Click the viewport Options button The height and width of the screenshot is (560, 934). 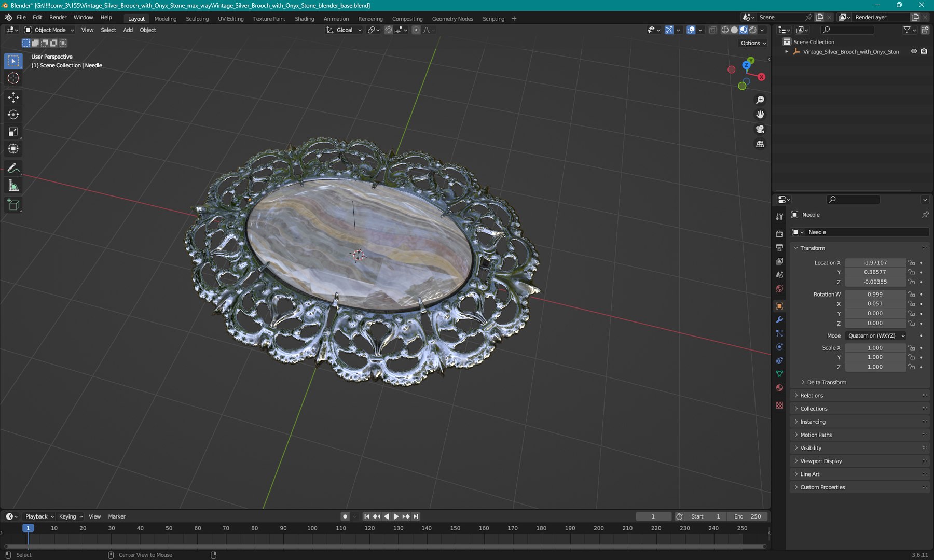(x=753, y=43)
